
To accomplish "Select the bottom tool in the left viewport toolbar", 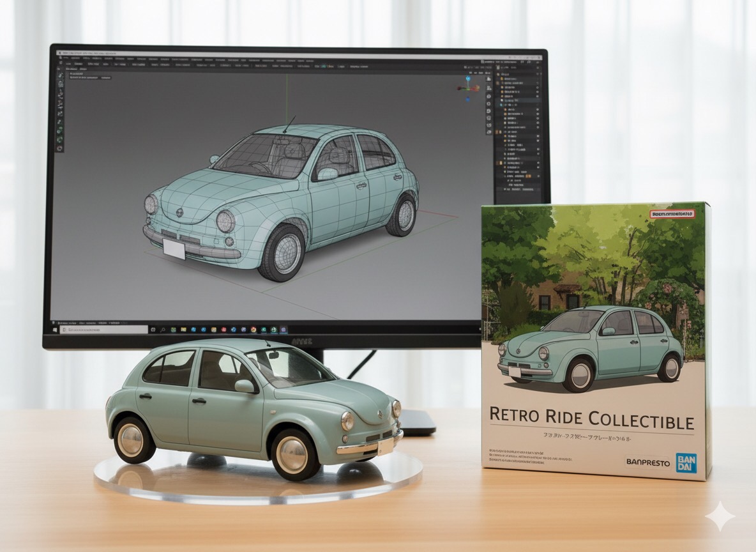I will pyautogui.click(x=59, y=148).
